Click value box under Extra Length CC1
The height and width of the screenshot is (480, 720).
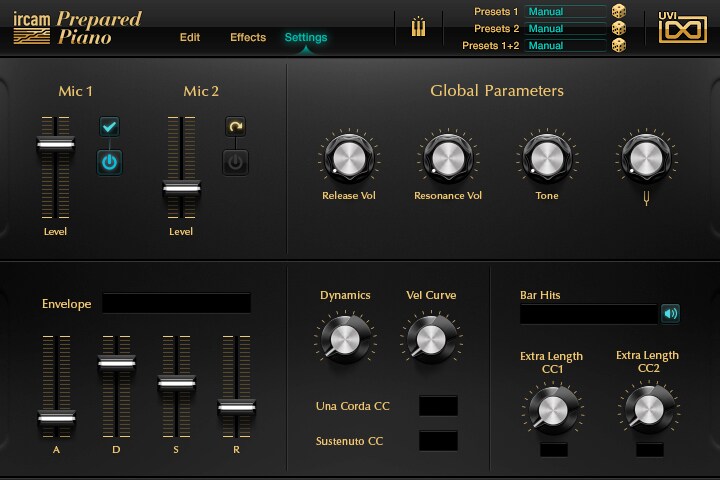click(x=553, y=449)
